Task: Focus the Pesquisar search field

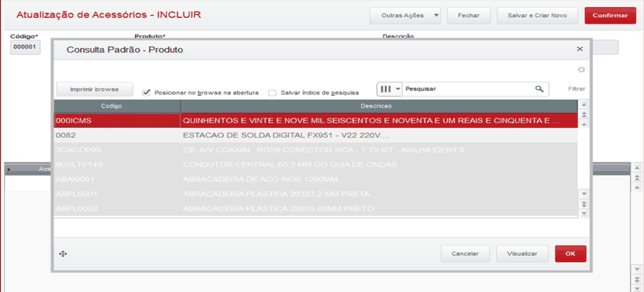Action: pos(468,89)
